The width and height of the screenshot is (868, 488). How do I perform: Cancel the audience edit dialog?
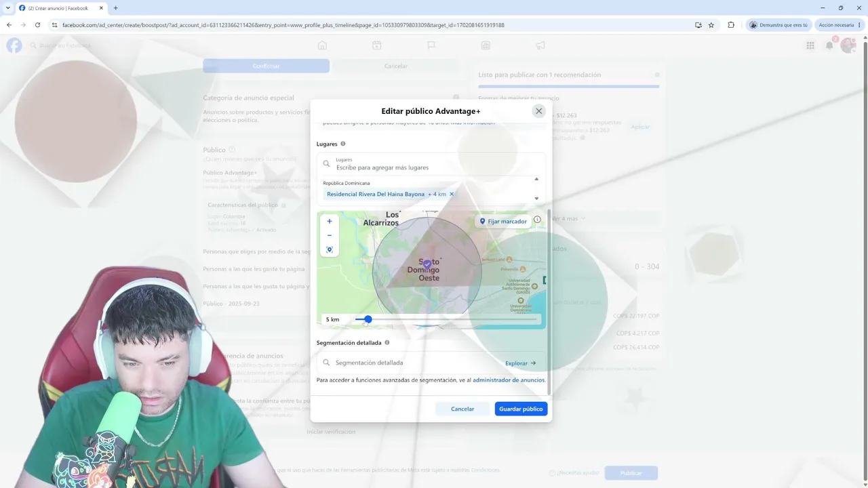(x=462, y=409)
